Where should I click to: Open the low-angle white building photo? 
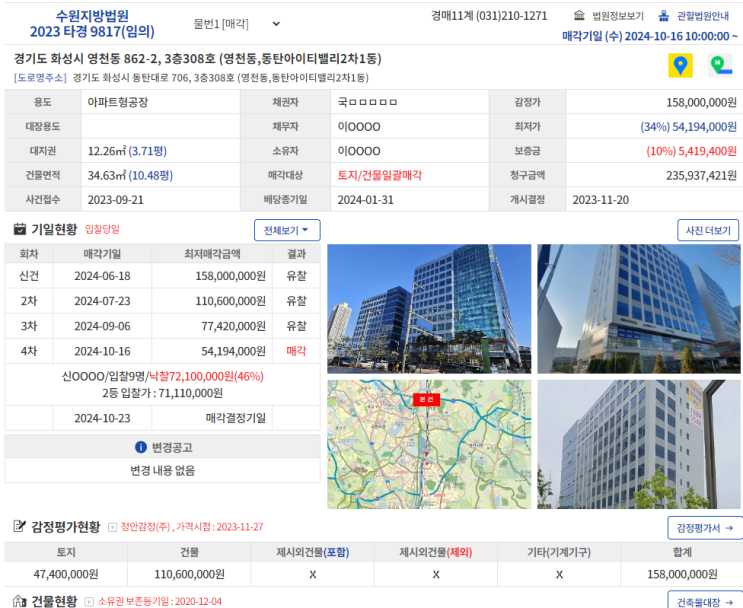point(639,309)
